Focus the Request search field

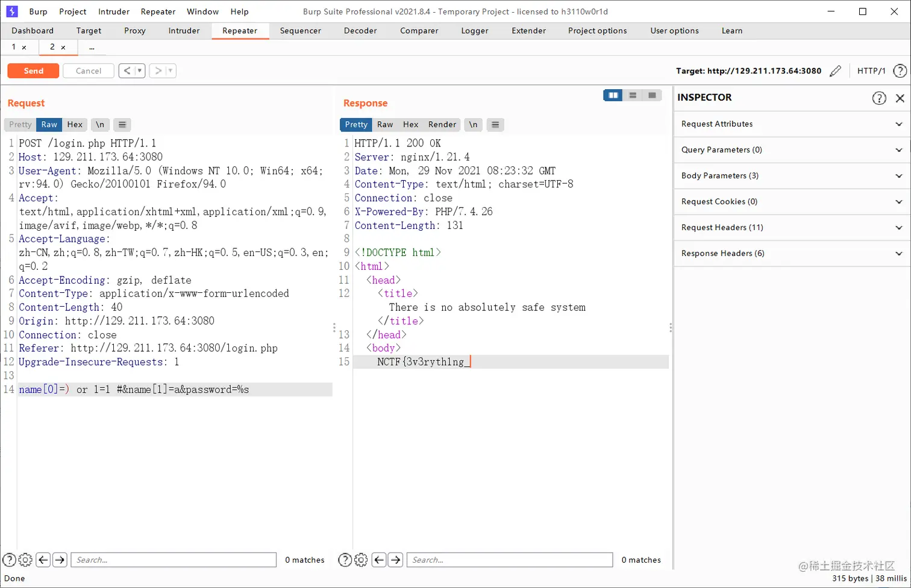coord(174,560)
